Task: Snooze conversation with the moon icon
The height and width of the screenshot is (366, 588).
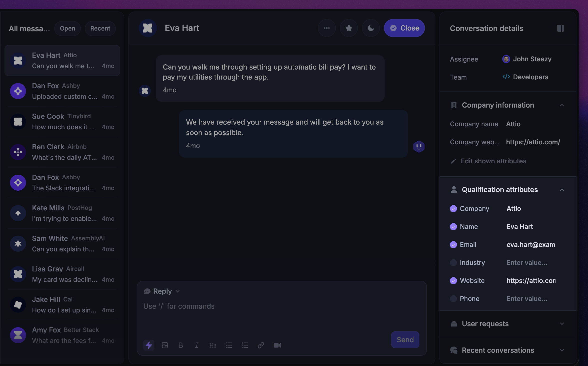Action: [371, 28]
